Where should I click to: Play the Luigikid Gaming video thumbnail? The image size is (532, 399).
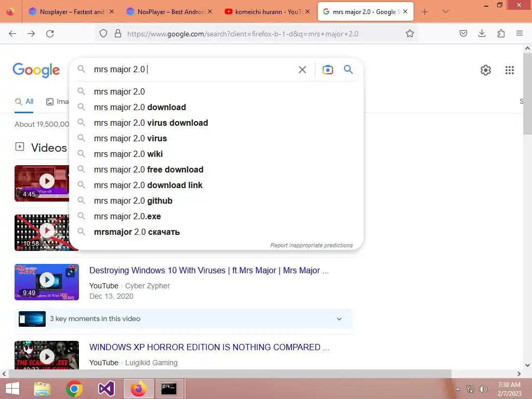tap(47, 355)
